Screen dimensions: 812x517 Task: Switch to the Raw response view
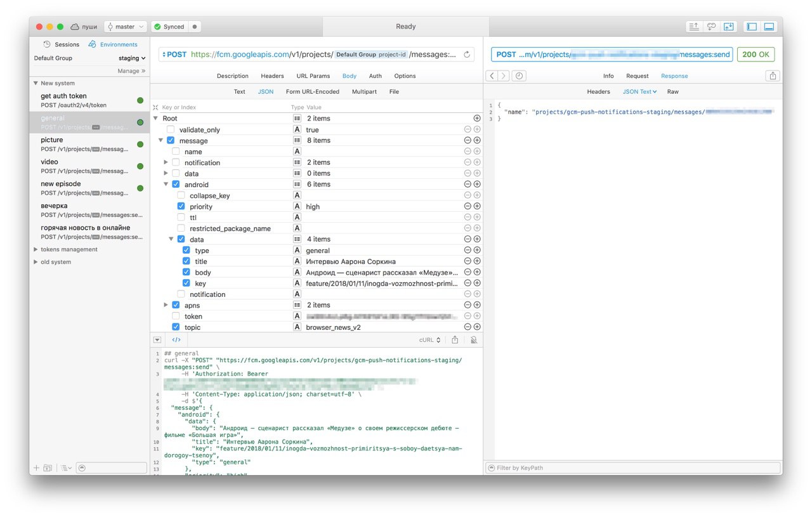coord(672,92)
